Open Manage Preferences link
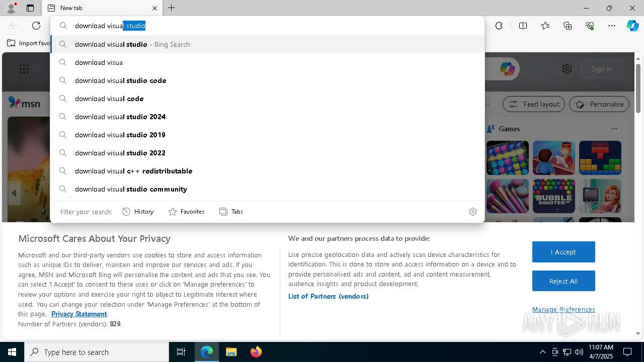This screenshot has width=644, height=362. click(563, 309)
